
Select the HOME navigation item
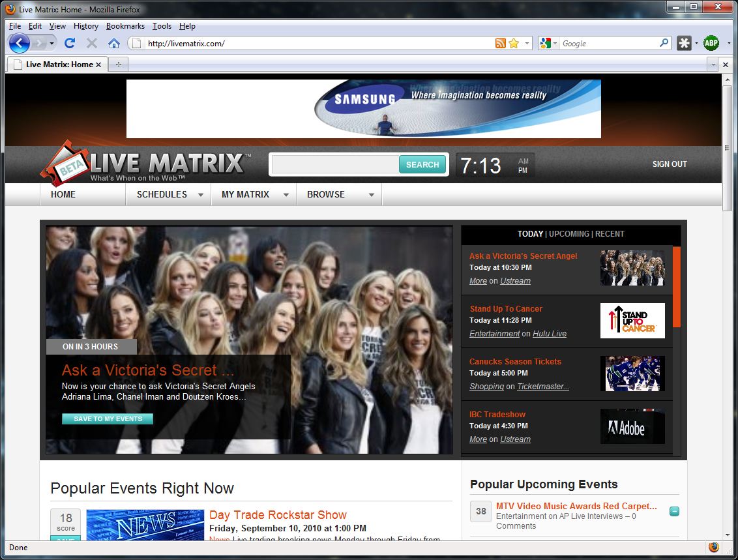coord(63,194)
